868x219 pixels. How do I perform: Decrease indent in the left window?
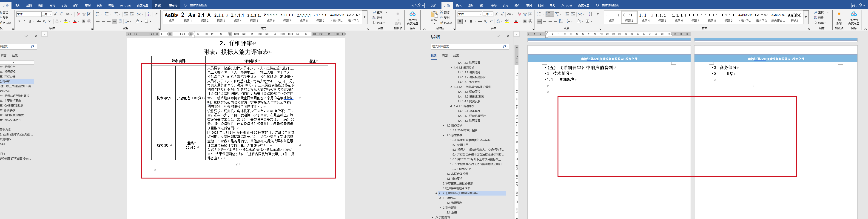(x=126, y=14)
